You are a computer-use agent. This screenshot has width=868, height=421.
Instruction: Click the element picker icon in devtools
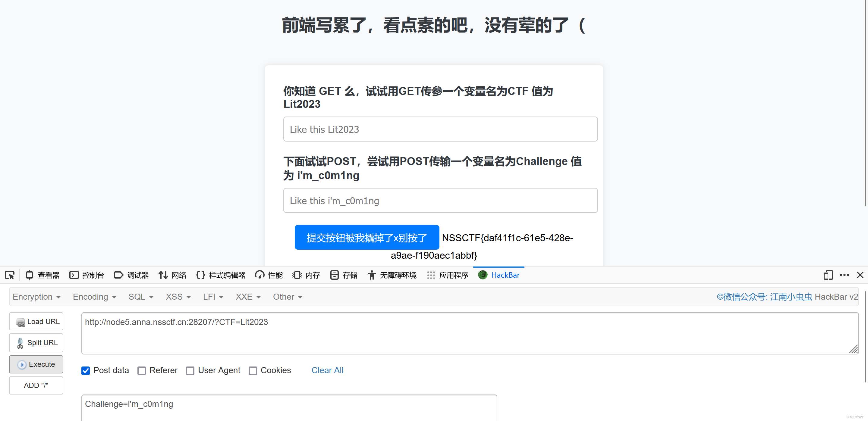coord(9,275)
